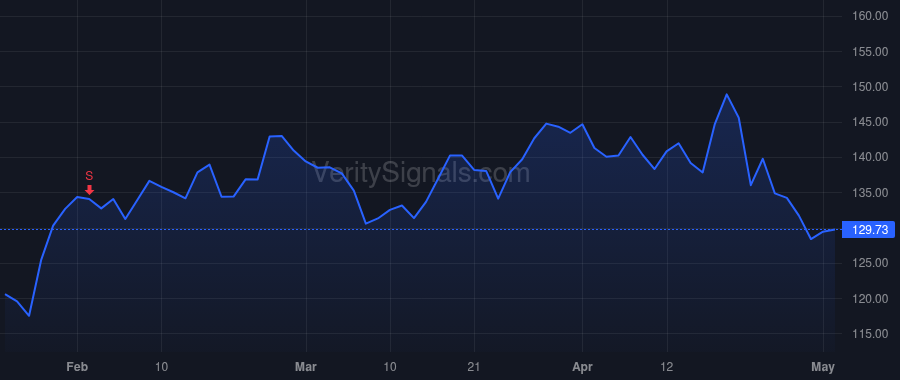Click the 115.00 price axis label
Screen dimensions: 900x380
870,334
